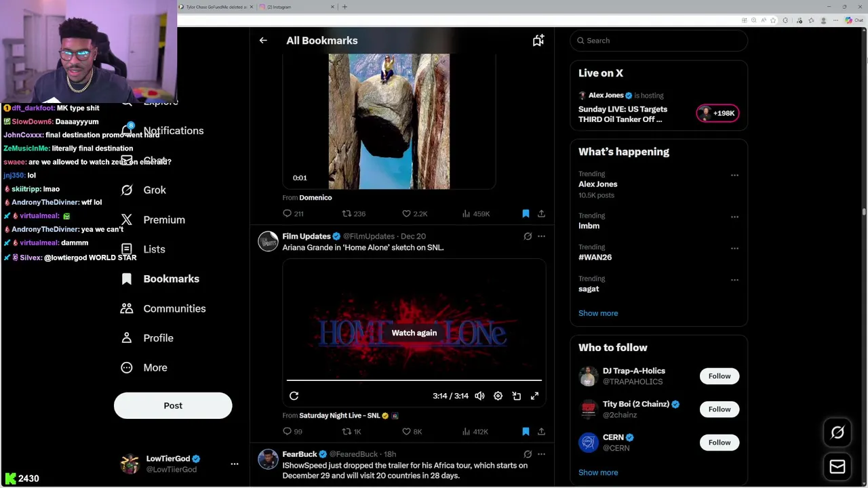
Task: Open the Grok floating button
Action: pos(837,432)
